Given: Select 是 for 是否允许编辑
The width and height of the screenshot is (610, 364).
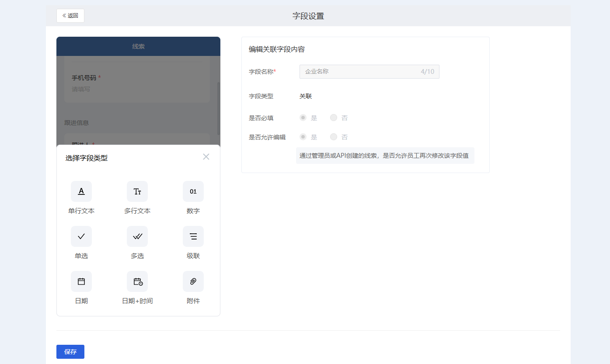Looking at the screenshot, I should pos(303,137).
